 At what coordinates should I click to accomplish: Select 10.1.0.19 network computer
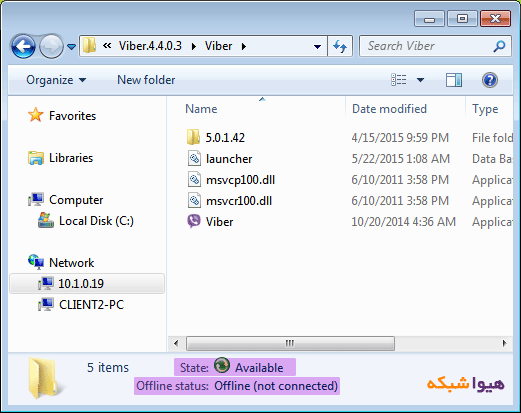tap(81, 284)
